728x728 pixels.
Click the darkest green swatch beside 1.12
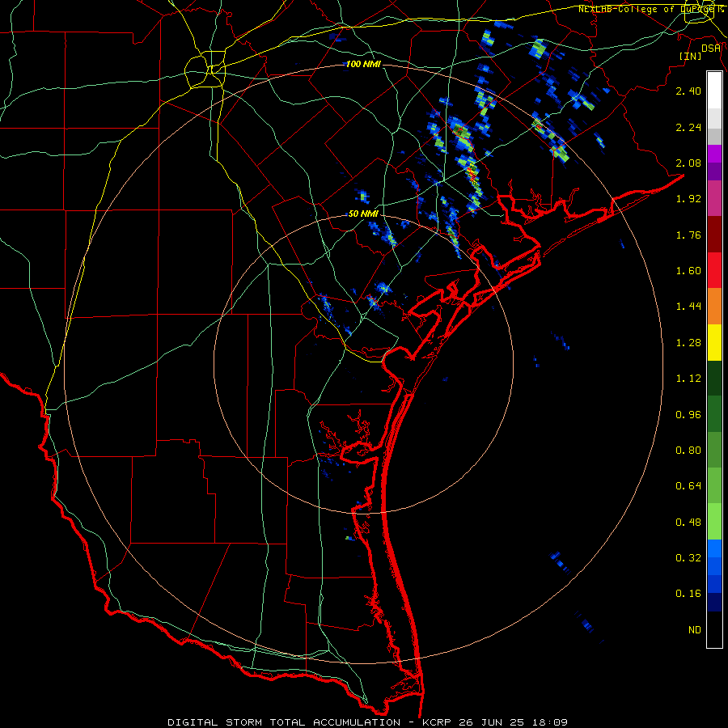[x=714, y=378]
